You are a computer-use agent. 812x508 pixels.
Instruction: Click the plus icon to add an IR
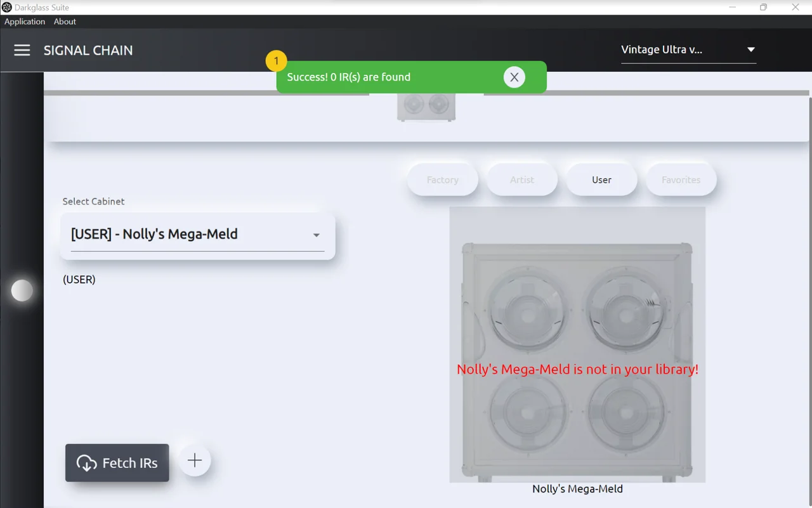pyautogui.click(x=195, y=460)
